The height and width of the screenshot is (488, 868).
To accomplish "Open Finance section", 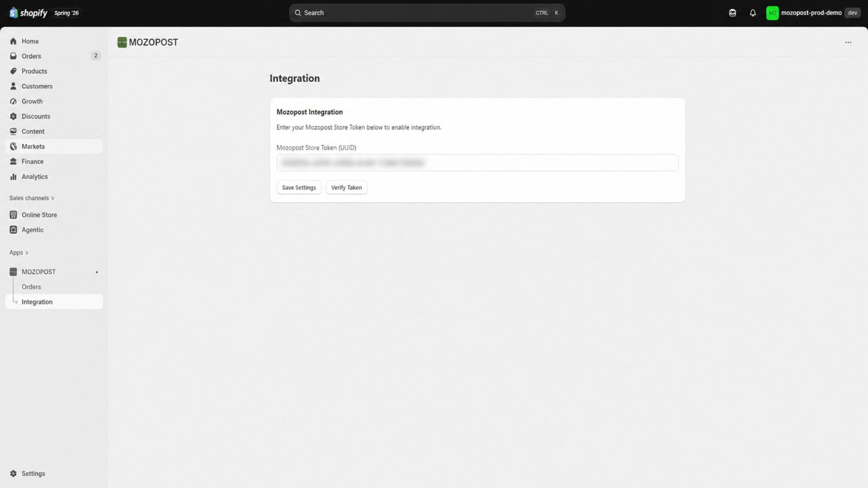I will click(54, 162).
